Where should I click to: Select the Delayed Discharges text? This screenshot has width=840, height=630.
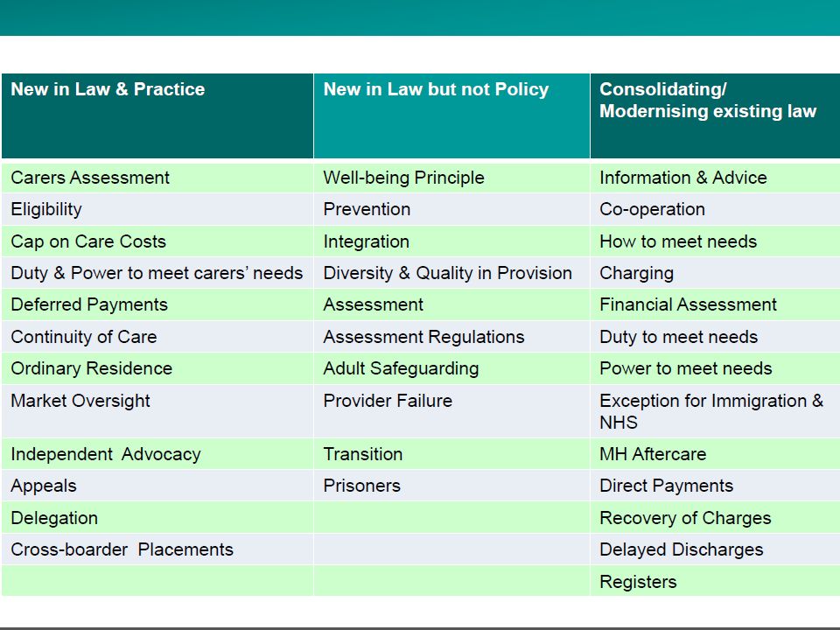pyautogui.click(x=681, y=549)
